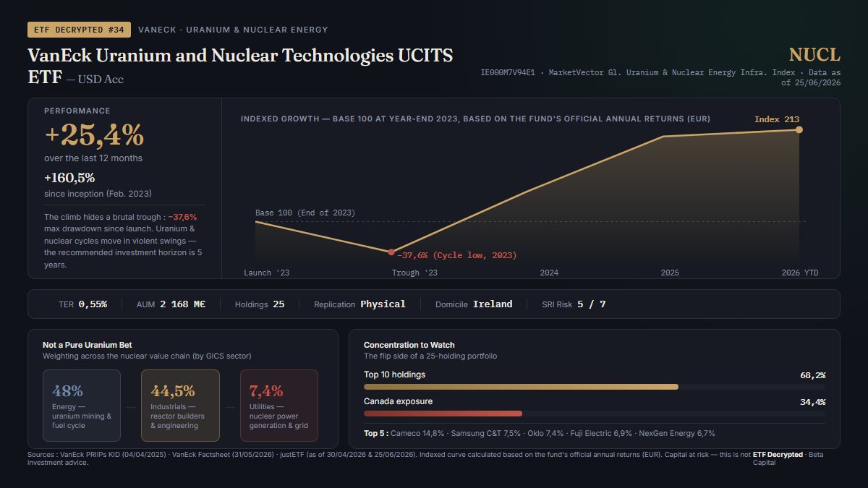Click the VANECK · URANIUM & NUCLEAR ENERGY label
The image size is (868, 488).
point(233,30)
